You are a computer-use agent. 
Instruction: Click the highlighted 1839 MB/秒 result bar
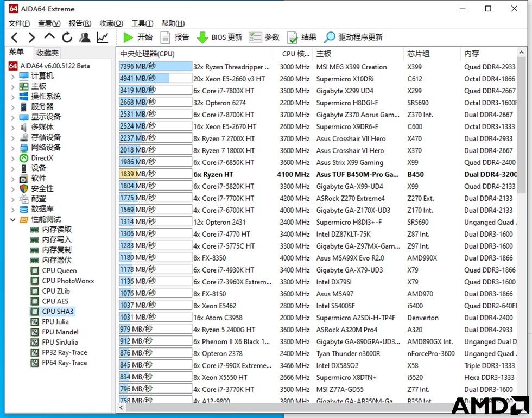pyautogui.click(x=155, y=174)
